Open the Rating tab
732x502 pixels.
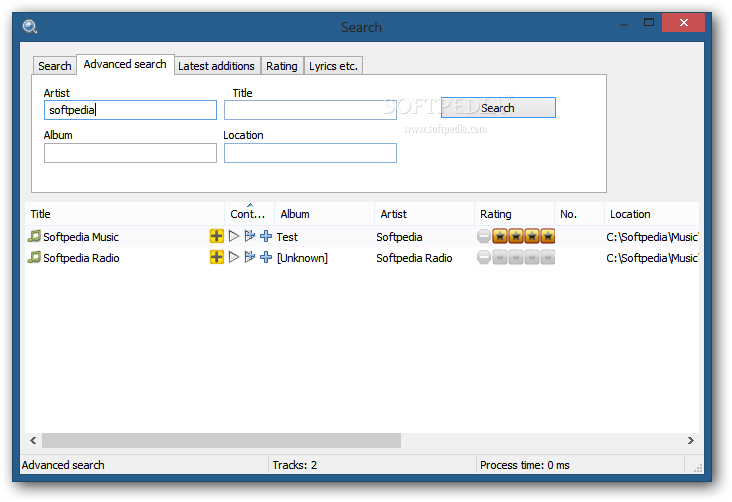pos(282,66)
